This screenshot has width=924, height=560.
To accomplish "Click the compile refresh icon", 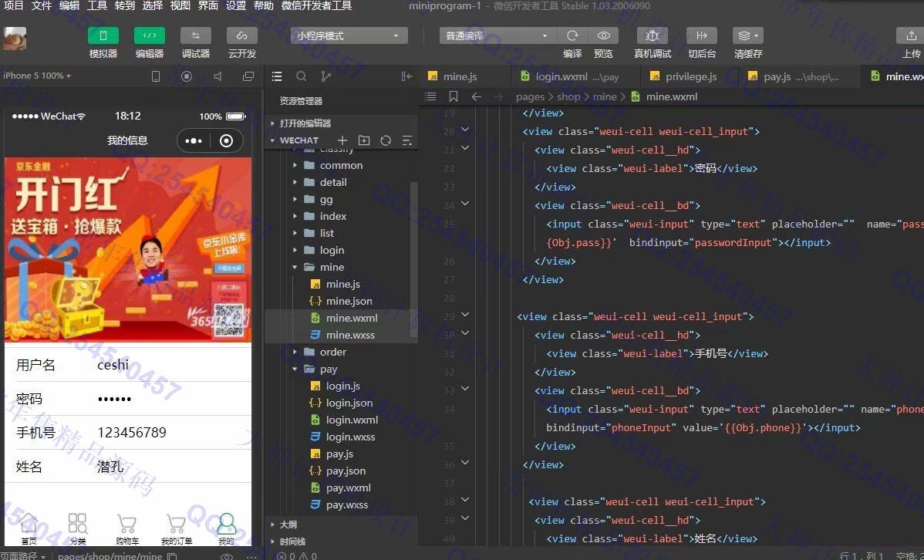I will pyautogui.click(x=572, y=36).
